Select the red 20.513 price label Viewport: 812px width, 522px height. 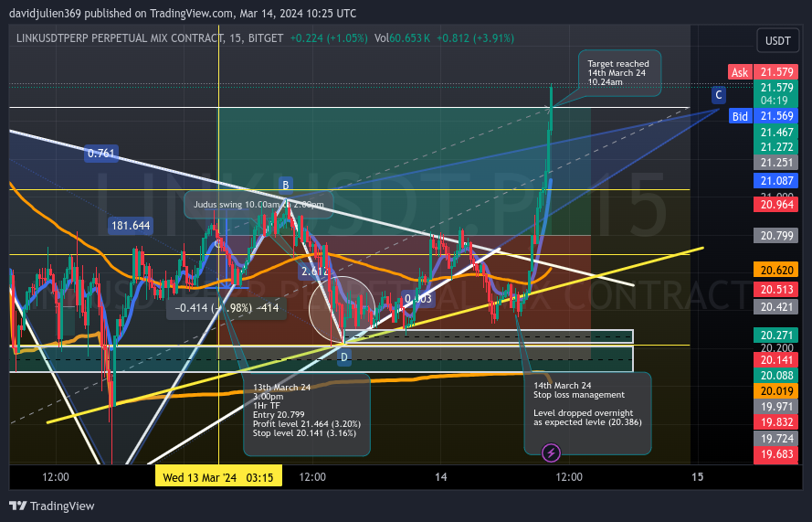click(x=775, y=289)
